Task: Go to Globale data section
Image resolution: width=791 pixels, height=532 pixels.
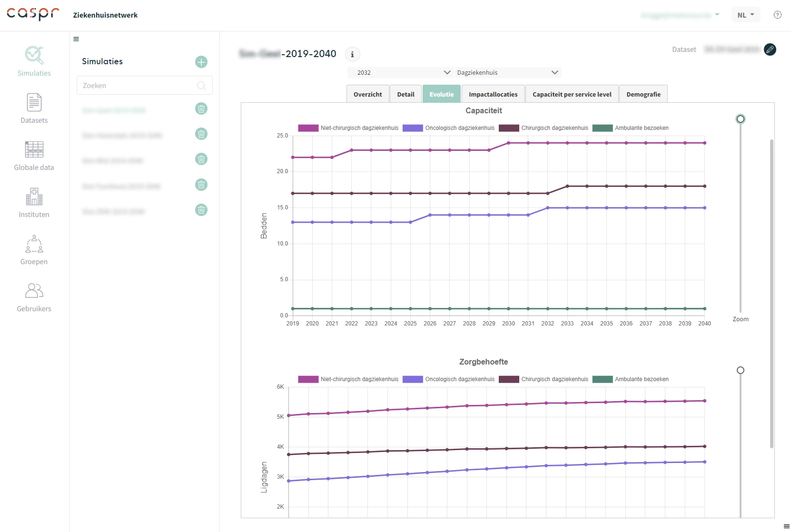Action: pyautogui.click(x=34, y=156)
